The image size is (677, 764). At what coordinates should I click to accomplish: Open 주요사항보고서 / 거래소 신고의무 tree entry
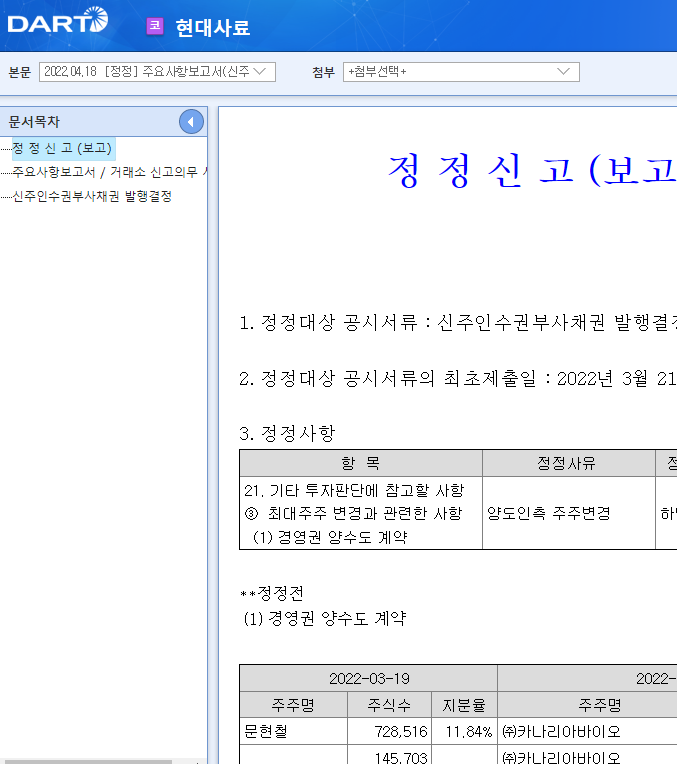(110, 172)
